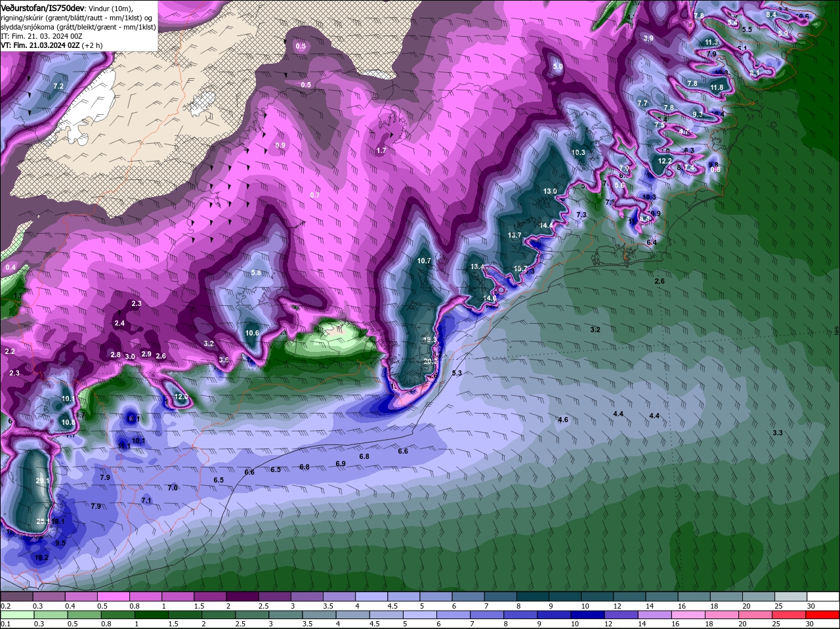Click the 12.2 value label

tap(665, 161)
